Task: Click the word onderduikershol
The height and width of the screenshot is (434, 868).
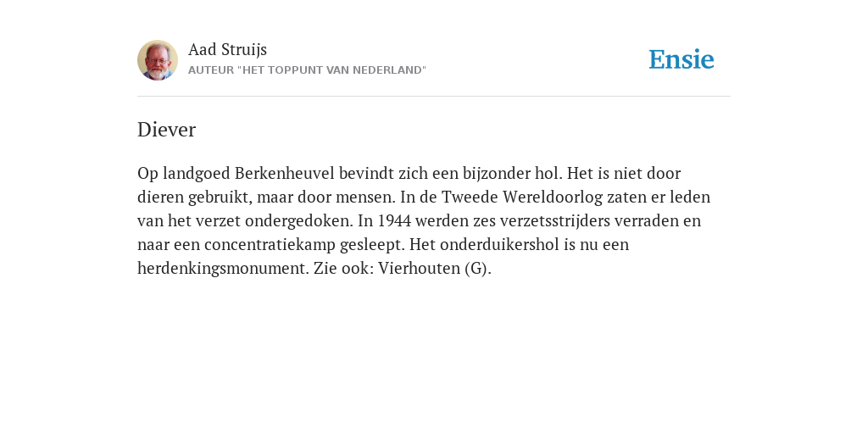Action: click(x=500, y=245)
